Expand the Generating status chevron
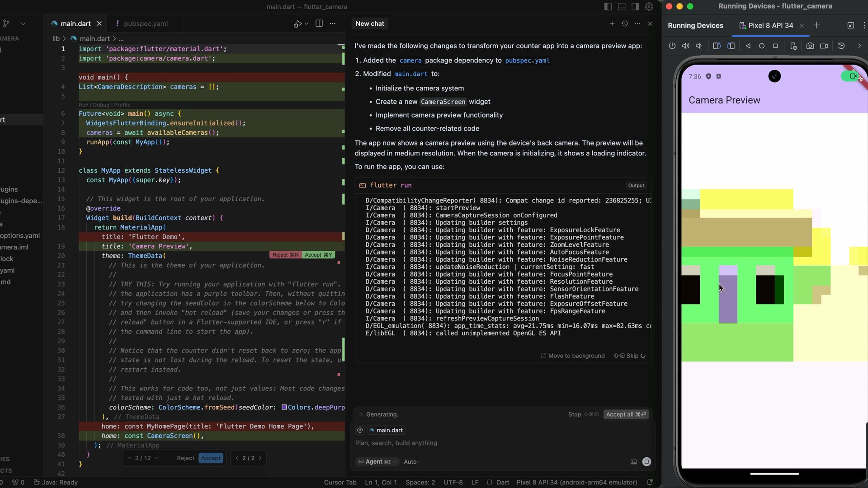 pyautogui.click(x=361, y=414)
